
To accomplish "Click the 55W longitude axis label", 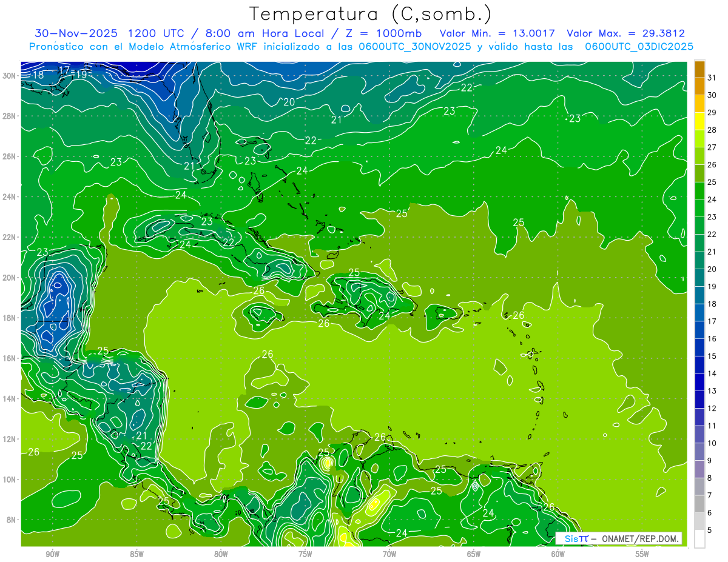I will click(x=642, y=554).
